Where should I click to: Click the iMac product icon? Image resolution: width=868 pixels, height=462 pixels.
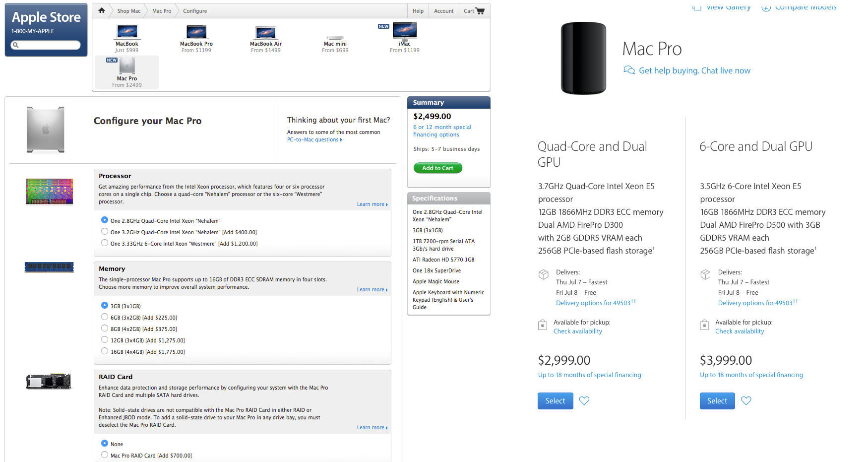[x=405, y=31]
